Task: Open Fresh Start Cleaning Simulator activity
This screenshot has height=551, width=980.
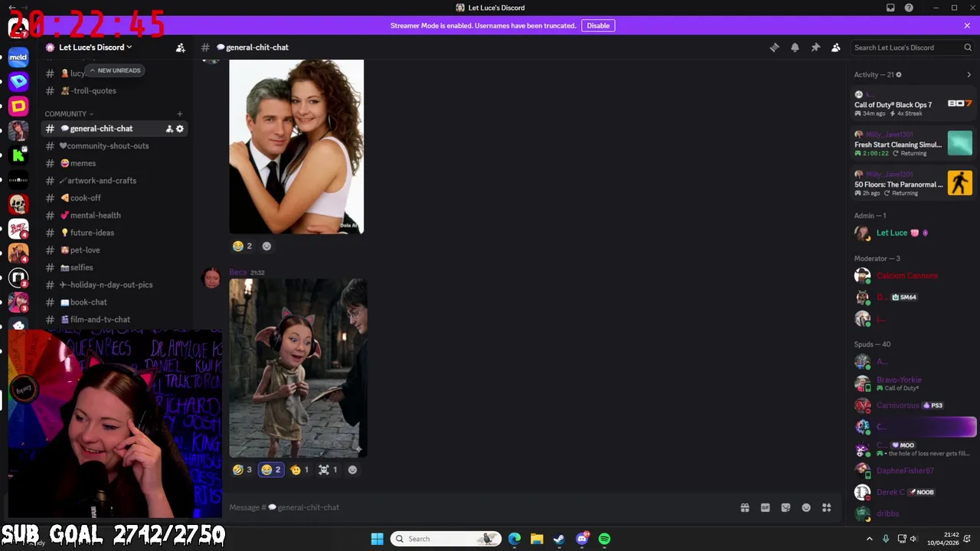Action: point(913,144)
